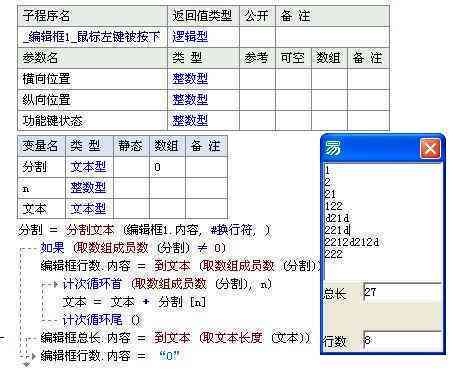
Task: Click the 取文本长度 function call
Action: [x=233, y=338]
